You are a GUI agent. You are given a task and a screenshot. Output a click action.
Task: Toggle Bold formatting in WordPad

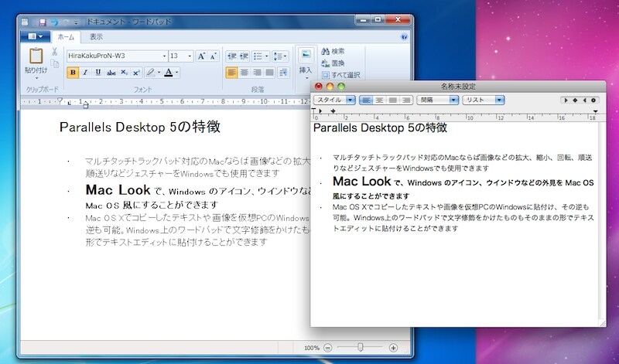point(73,73)
